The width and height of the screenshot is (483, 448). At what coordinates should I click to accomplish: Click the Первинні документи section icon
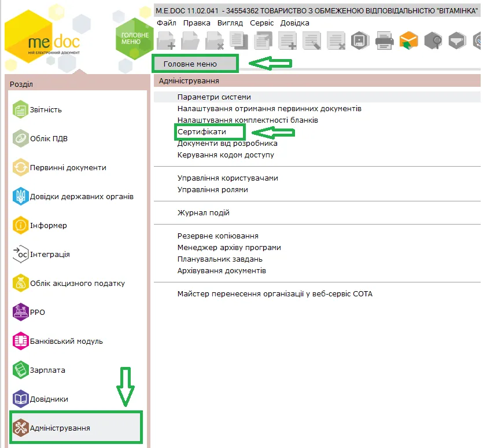[20, 167]
